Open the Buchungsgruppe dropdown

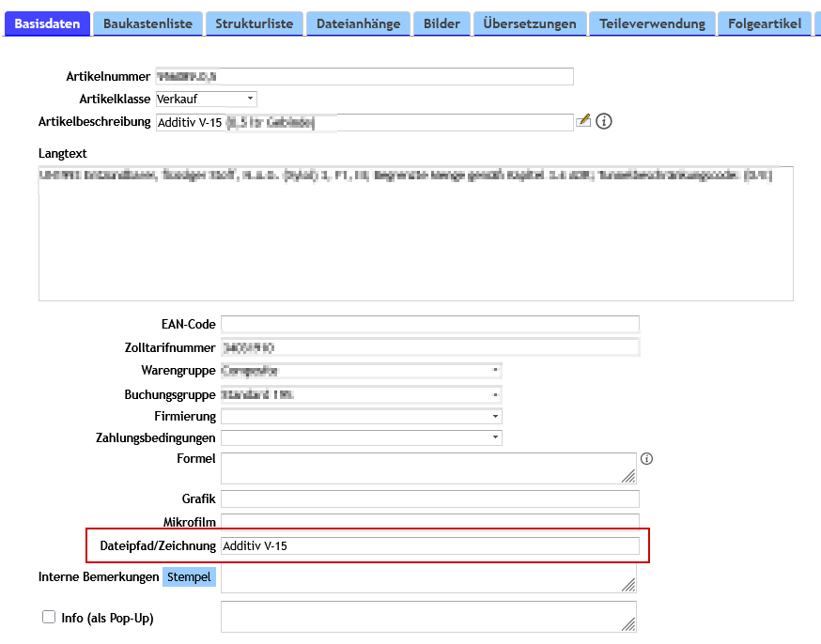coord(361,394)
